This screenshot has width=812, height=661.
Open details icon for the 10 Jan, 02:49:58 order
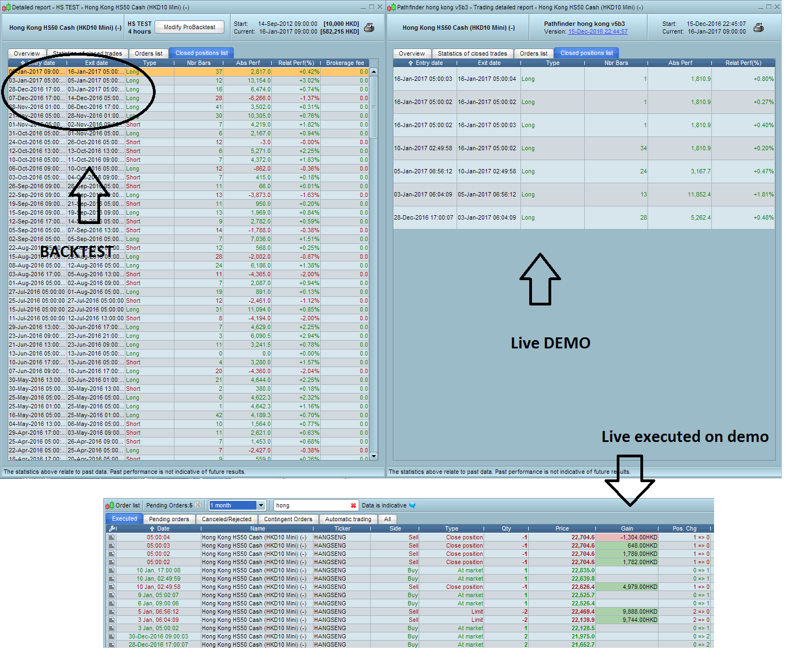click(111, 587)
